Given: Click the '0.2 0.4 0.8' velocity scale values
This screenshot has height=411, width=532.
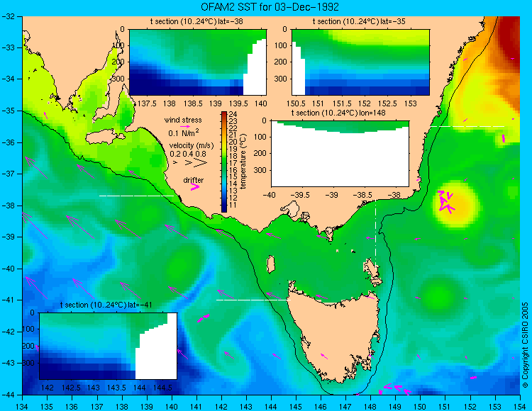Looking at the screenshot, I should 188,154.
